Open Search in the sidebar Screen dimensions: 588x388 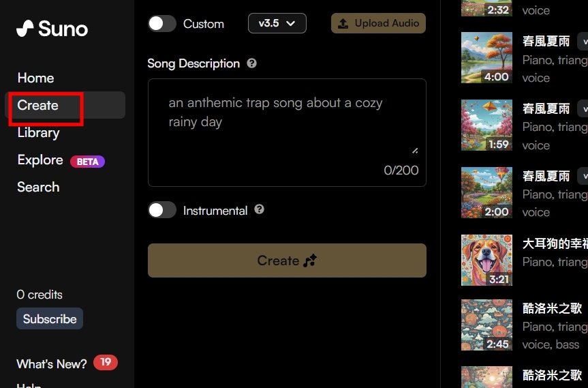tap(38, 187)
